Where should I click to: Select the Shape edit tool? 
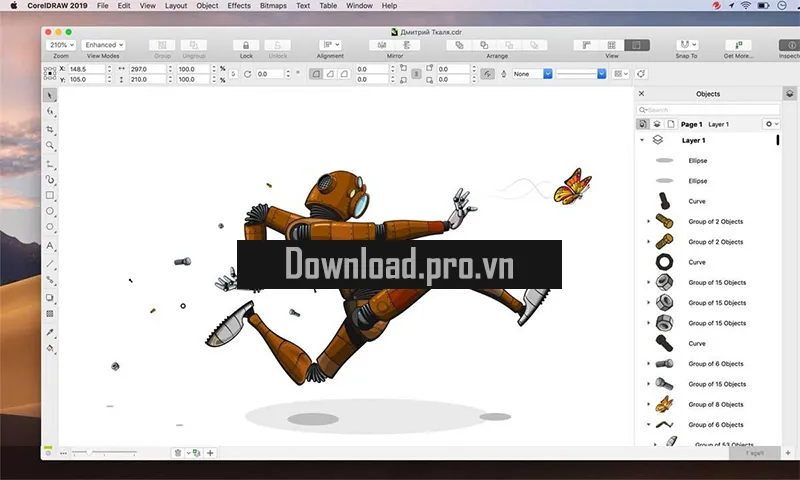(x=49, y=111)
